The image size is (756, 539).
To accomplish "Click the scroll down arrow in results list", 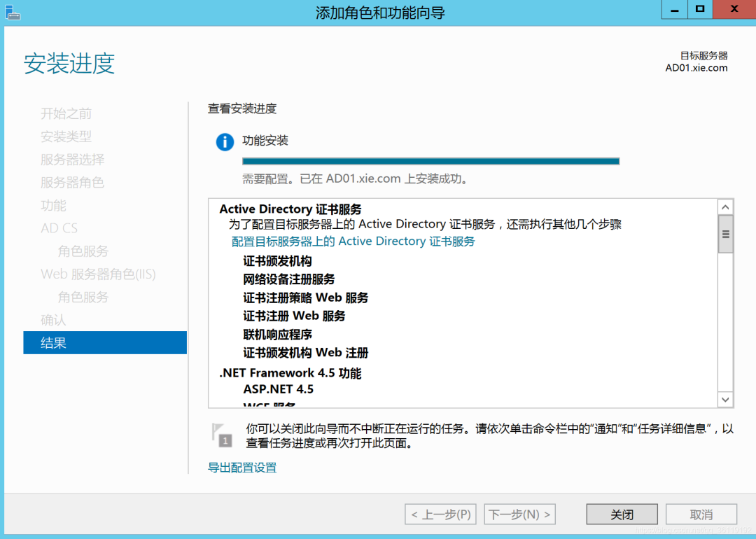I will tap(725, 399).
